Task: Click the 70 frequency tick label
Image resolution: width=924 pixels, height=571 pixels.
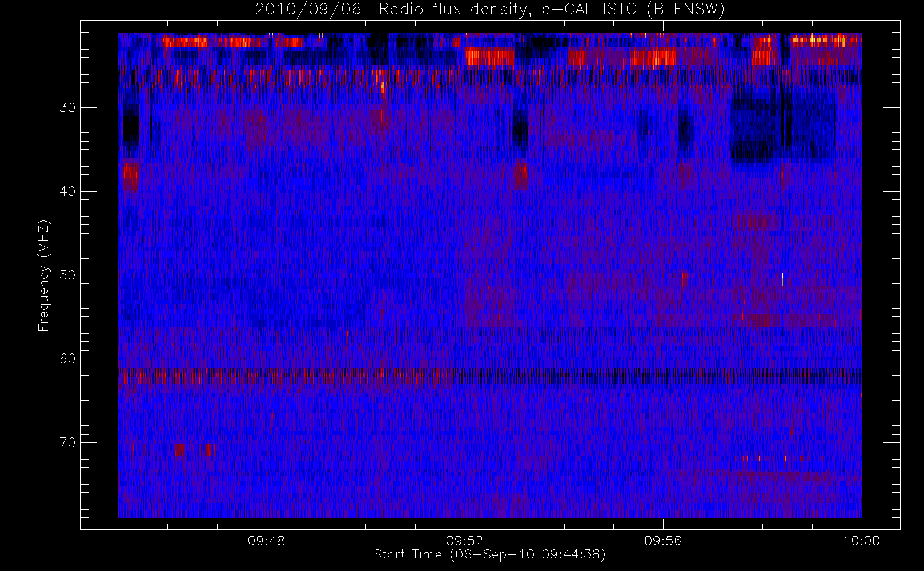Action: [67, 443]
